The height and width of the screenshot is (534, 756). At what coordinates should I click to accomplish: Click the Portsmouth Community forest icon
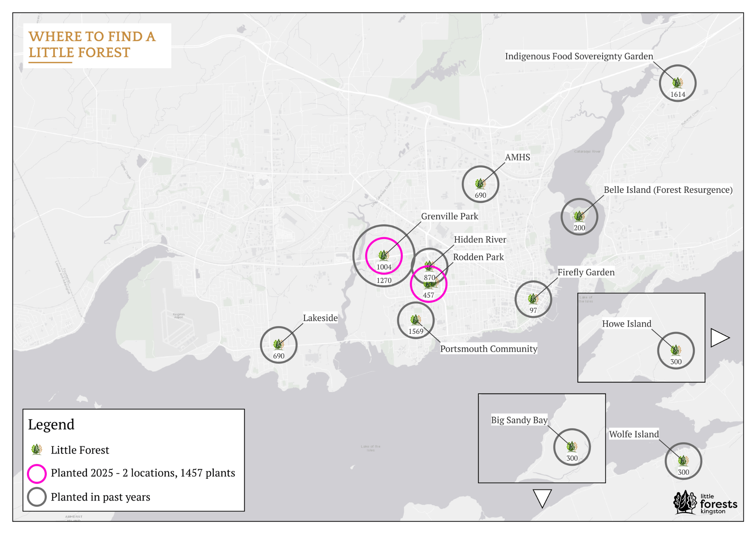415,320
